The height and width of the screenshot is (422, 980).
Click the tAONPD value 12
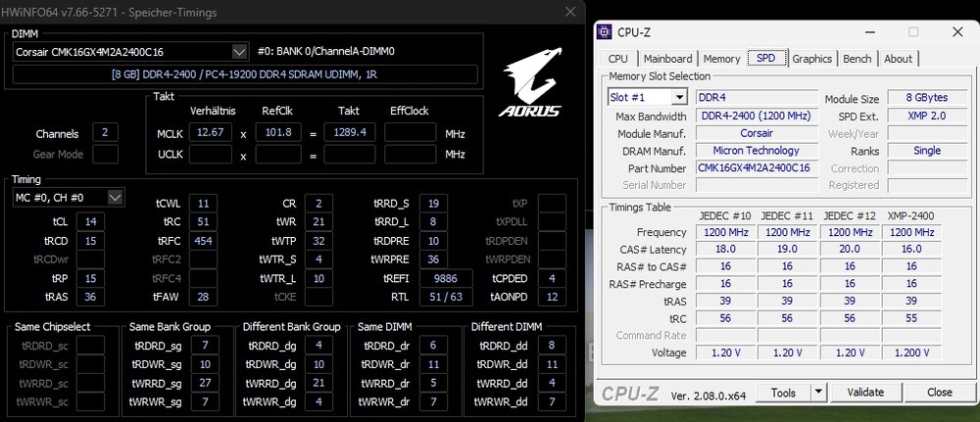pyautogui.click(x=552, y=297)
